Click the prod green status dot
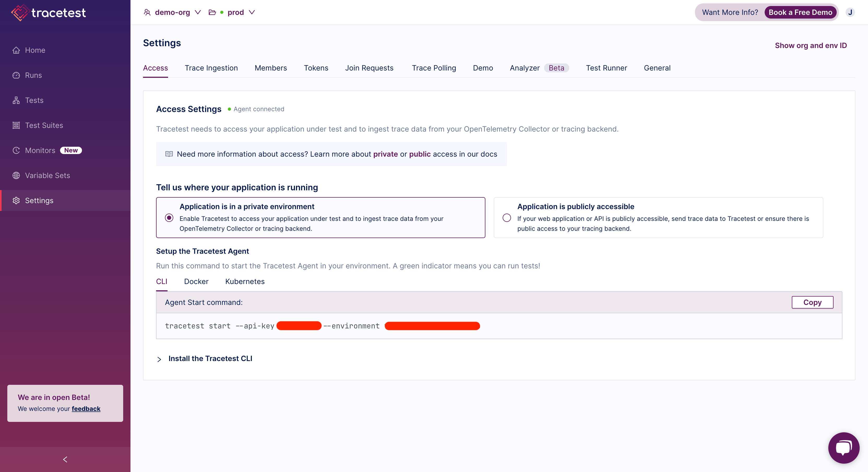This screenshot has width=868, height=472. [x=222, y=13]
